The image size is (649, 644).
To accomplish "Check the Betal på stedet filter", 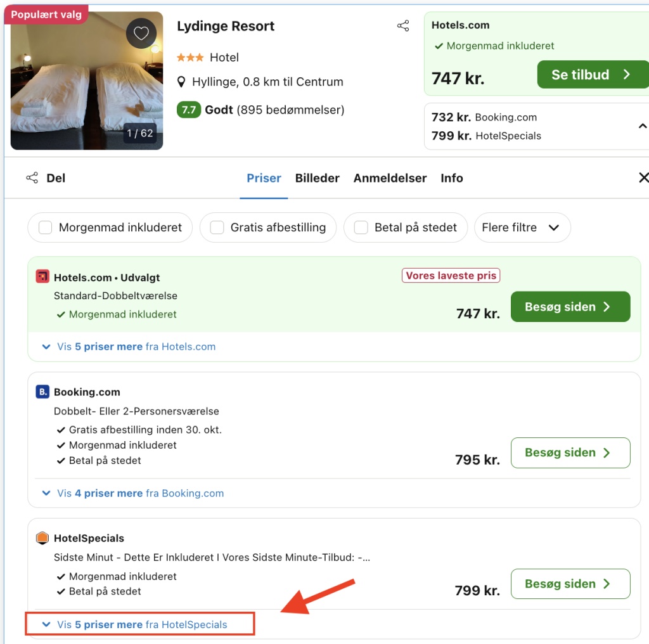I will [x=361, y=228].
